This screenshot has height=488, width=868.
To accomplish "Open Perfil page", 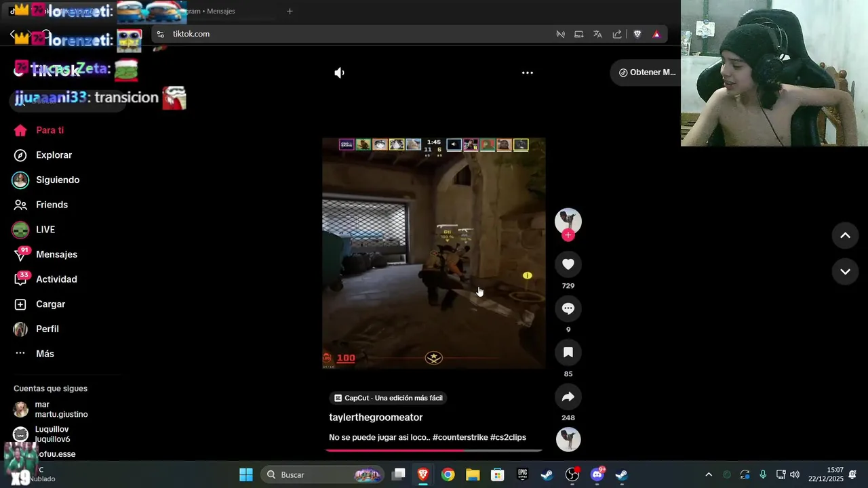I will [47, 329].
